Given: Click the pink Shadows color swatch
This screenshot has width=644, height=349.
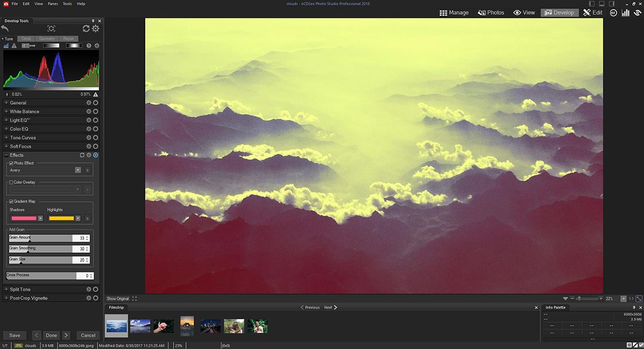Looking at the screenshot, I should 23,218.
